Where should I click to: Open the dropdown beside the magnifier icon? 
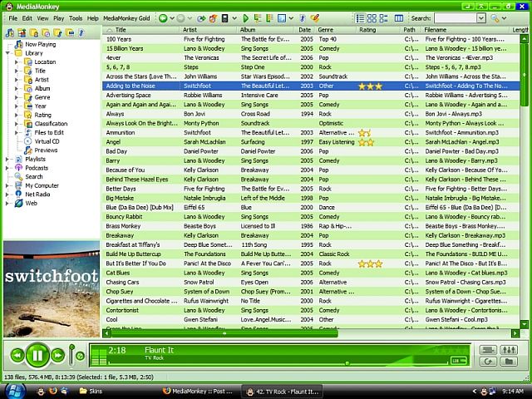(x=505, y=18)
